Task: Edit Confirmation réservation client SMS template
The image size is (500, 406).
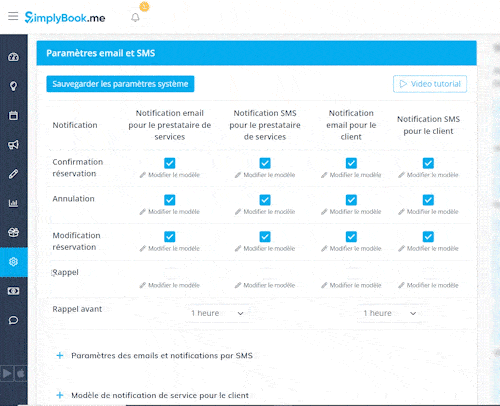Action: pos(428,175)
